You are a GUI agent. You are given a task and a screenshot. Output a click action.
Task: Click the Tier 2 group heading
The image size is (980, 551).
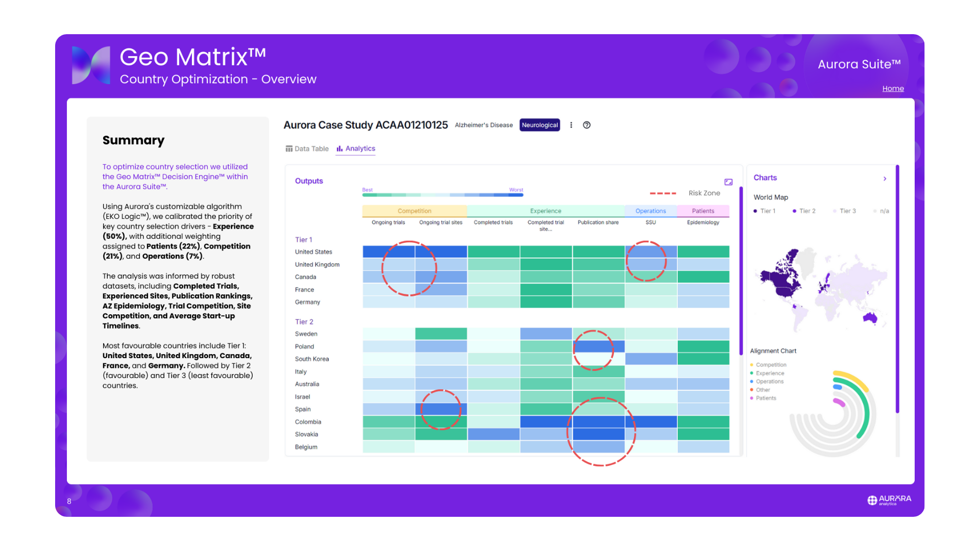[x=304, y=322]
